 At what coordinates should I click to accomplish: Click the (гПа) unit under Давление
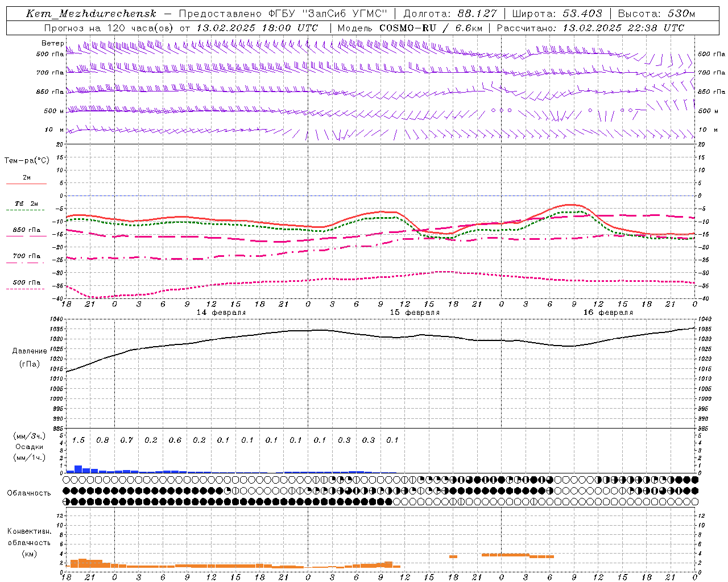[30, 364]
